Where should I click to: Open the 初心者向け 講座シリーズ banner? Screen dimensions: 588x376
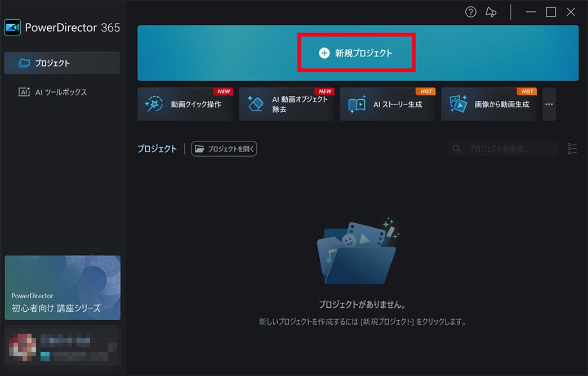[x=63, y=288]
